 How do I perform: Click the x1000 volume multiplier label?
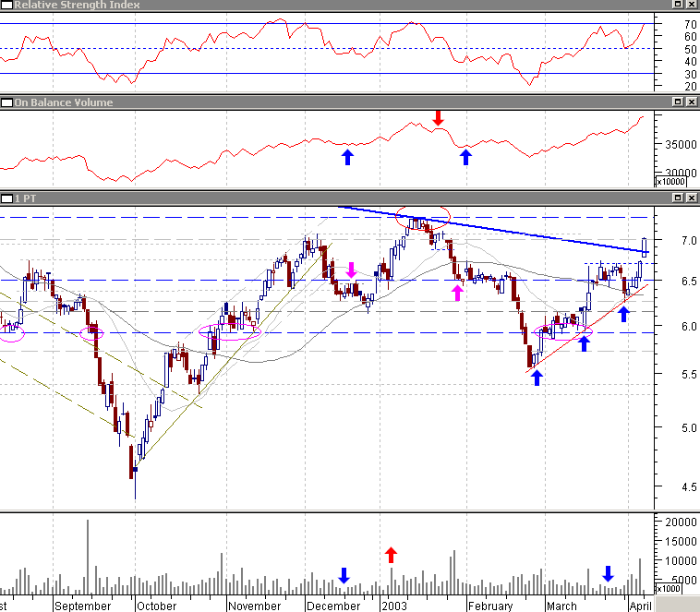669,589
